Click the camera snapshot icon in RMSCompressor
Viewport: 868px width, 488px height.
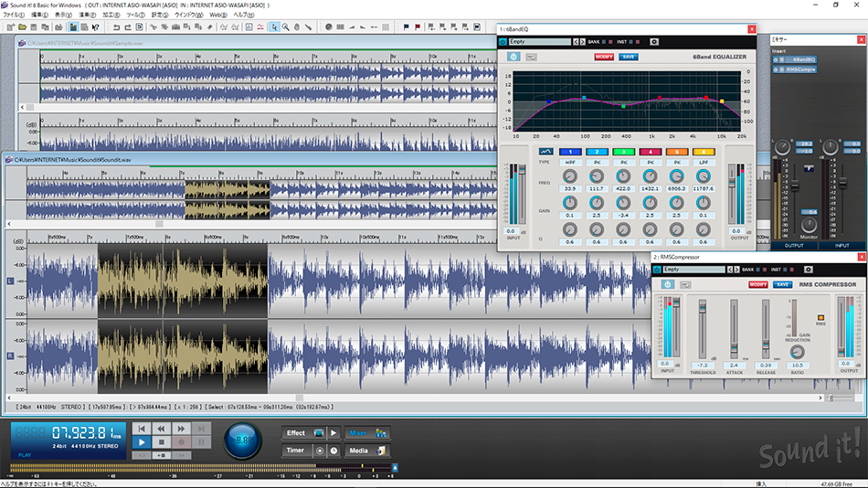tap(809, 270)
